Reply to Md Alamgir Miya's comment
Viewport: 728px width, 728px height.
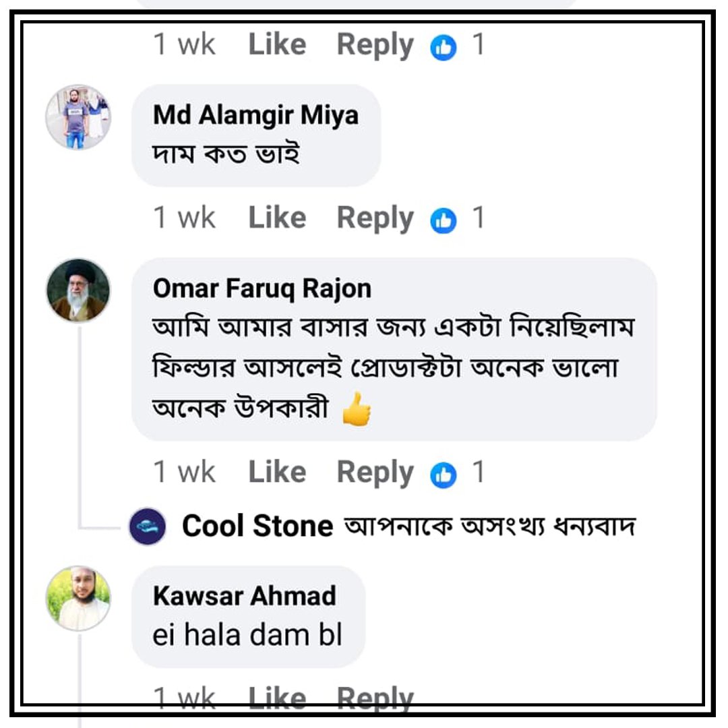click(x=375, y=217)
